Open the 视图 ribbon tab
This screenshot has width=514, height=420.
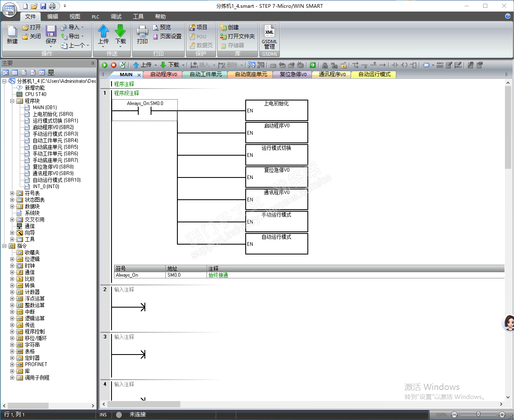(x=75, y=16)
